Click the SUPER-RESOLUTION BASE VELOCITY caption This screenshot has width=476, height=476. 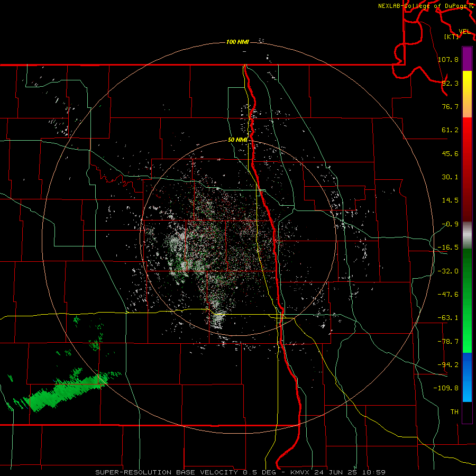coord(167,472)
